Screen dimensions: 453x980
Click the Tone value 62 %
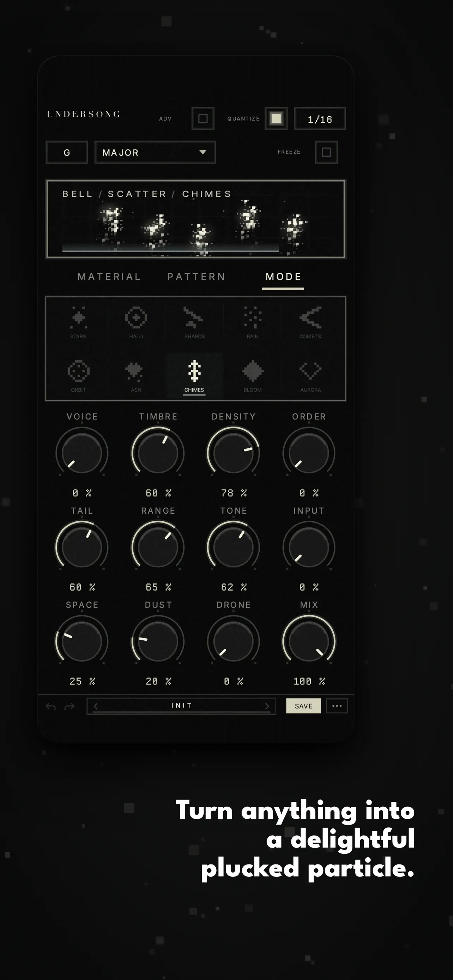pos(234,587)
